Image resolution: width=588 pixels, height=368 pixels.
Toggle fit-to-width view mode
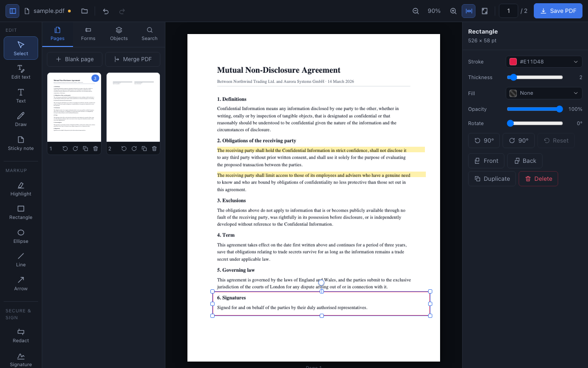click(469, 11)
